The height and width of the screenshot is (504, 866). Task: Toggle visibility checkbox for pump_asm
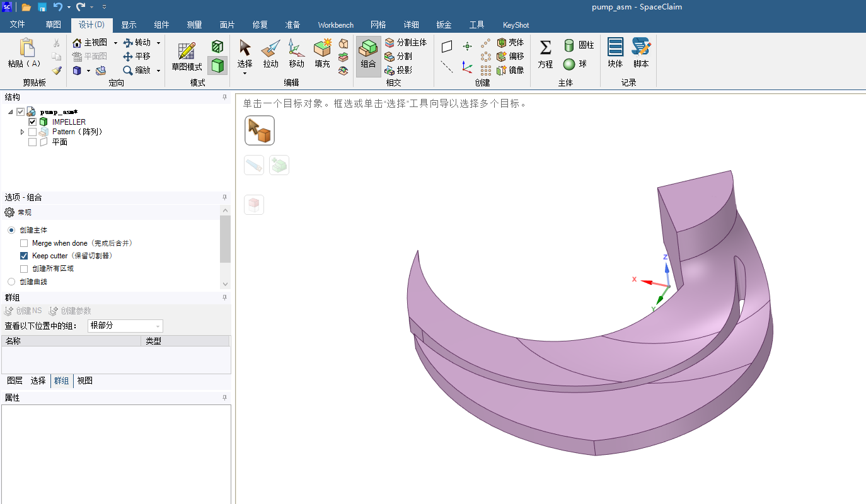coord(20,112)
